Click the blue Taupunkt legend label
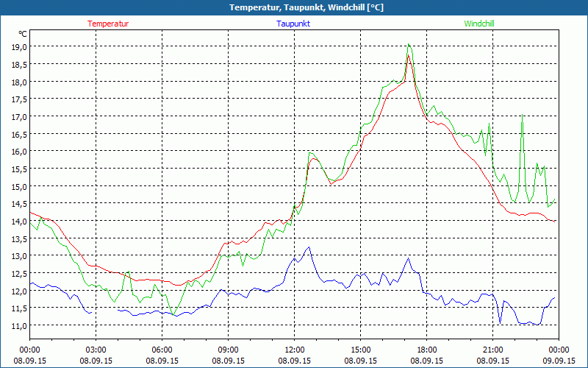The height and width of the screenshot is (368, 588). (x=293, y=24)
